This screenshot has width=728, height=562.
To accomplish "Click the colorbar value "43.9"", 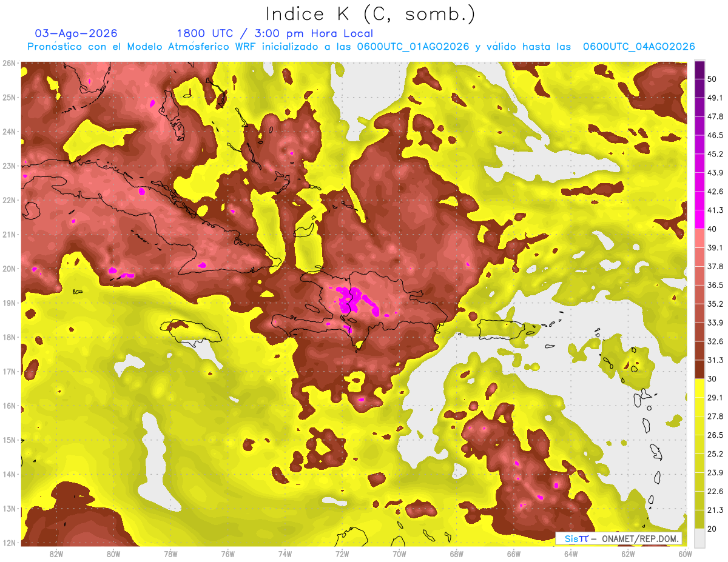I will pyautogui.click(x=715, y=173).
